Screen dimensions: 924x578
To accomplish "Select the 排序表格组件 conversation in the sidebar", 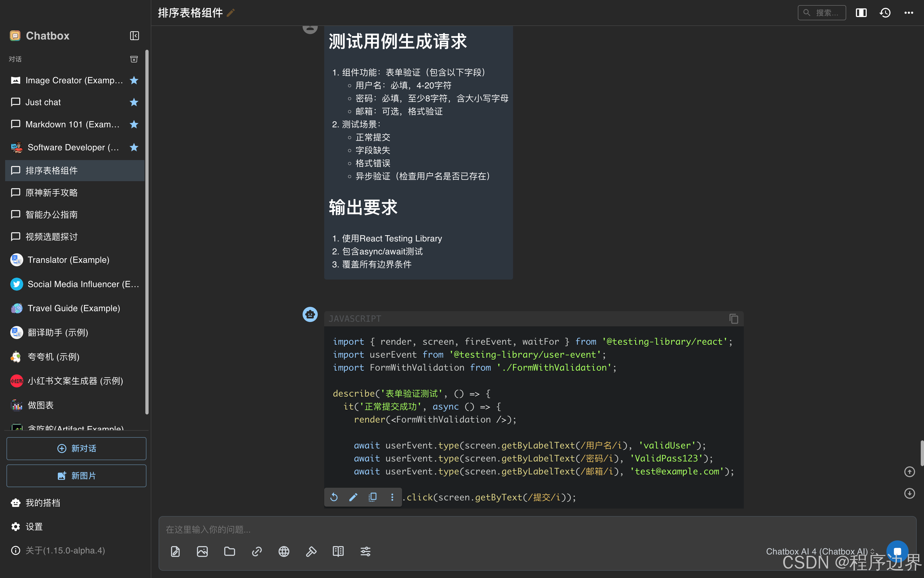I will pyautogui.click(x=75, y=171).
